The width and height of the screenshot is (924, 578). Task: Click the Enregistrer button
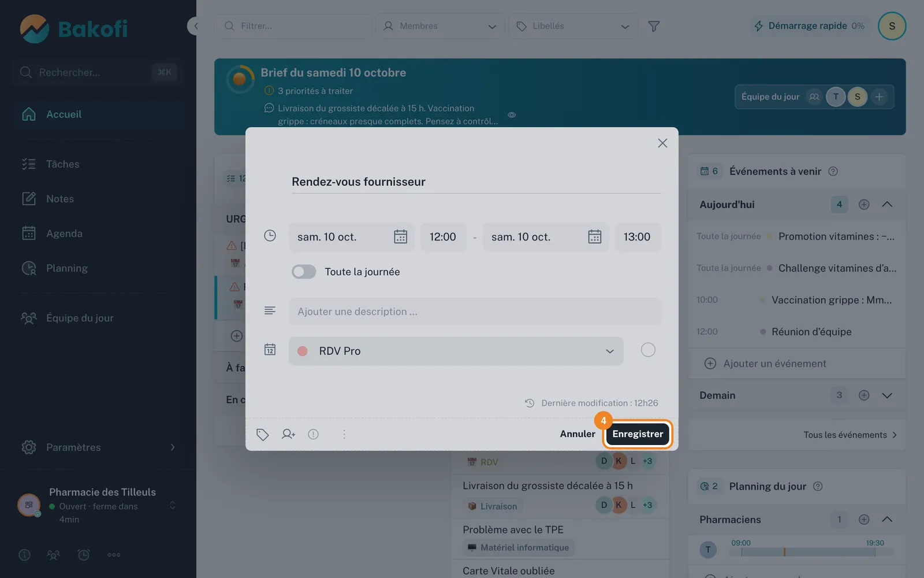tap(638, 434)
